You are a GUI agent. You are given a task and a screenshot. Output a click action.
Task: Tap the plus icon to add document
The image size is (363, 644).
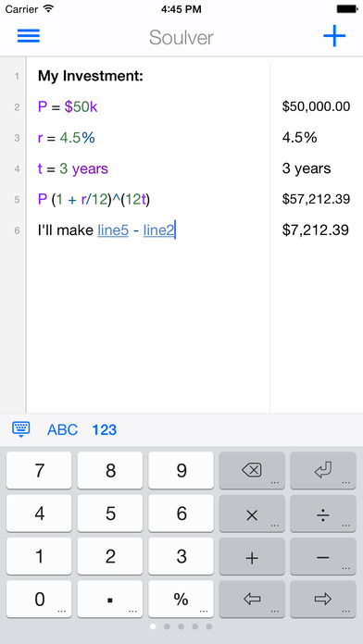point(334,36)
